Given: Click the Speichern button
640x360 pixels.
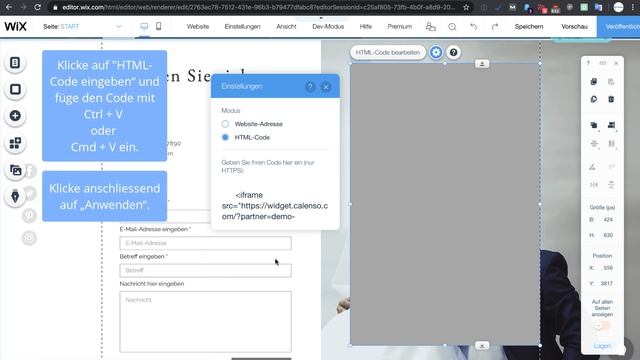Looking at the screenshot, I should (529, 27).
